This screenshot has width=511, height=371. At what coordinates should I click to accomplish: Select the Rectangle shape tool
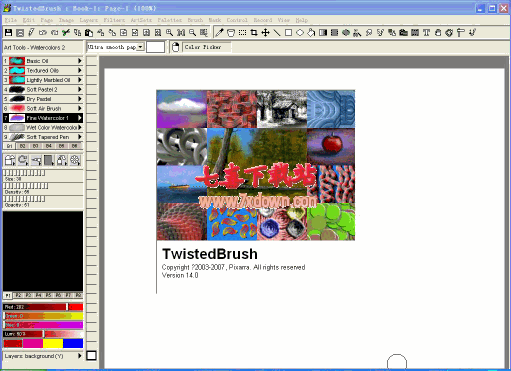[x=288, y=33]
